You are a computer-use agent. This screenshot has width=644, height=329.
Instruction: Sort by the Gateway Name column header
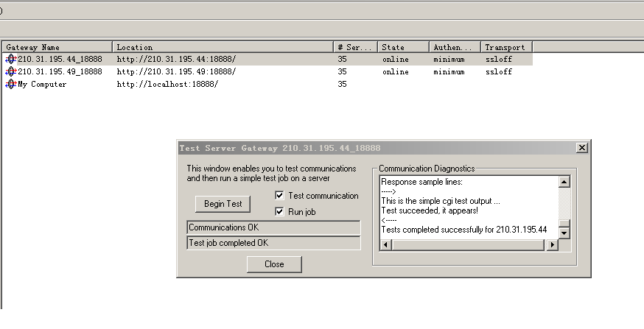click(57, 47)
